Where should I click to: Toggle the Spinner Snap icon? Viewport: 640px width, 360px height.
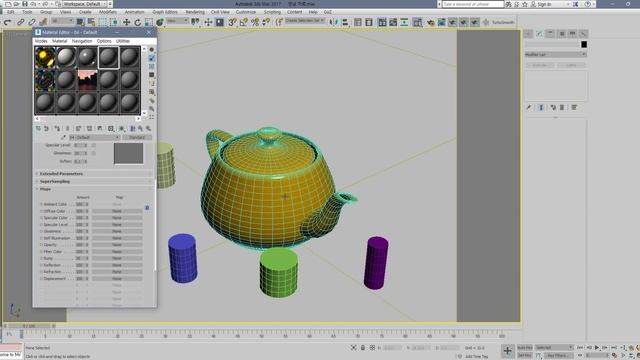click(x=266, y=22)
